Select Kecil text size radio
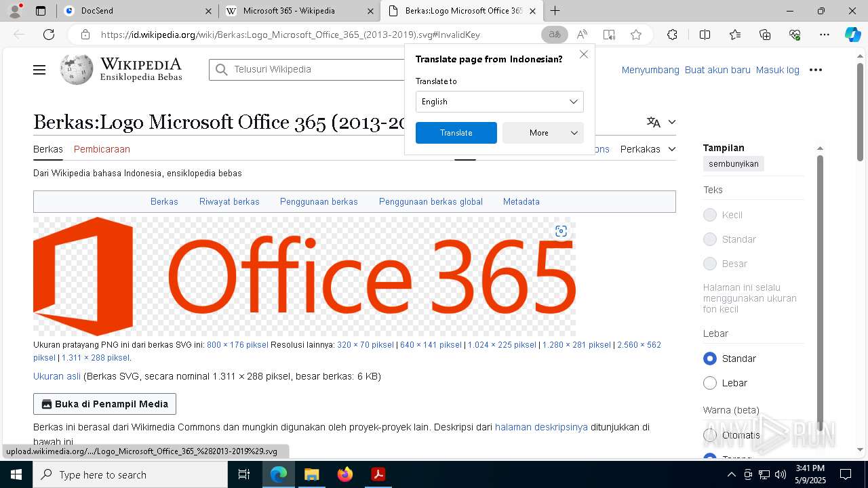The height and width of the screenshot is (488, 868). pyautogui.click(x=710, y=215)
